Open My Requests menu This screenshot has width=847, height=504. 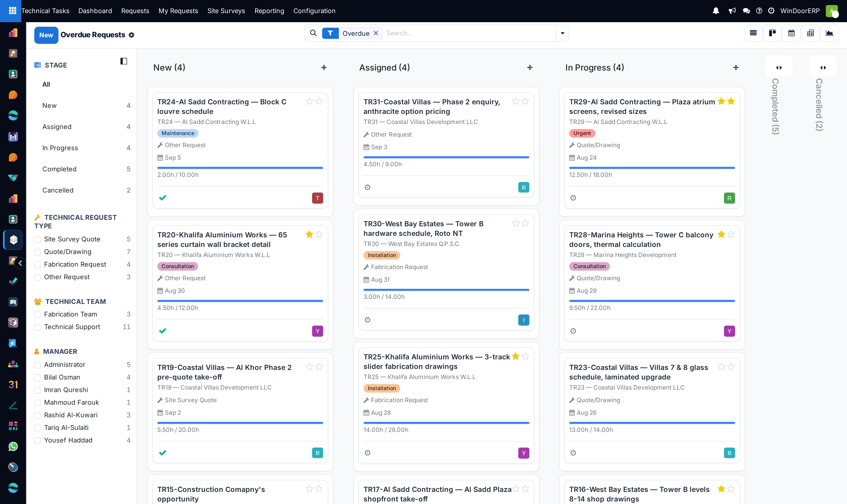178,11
